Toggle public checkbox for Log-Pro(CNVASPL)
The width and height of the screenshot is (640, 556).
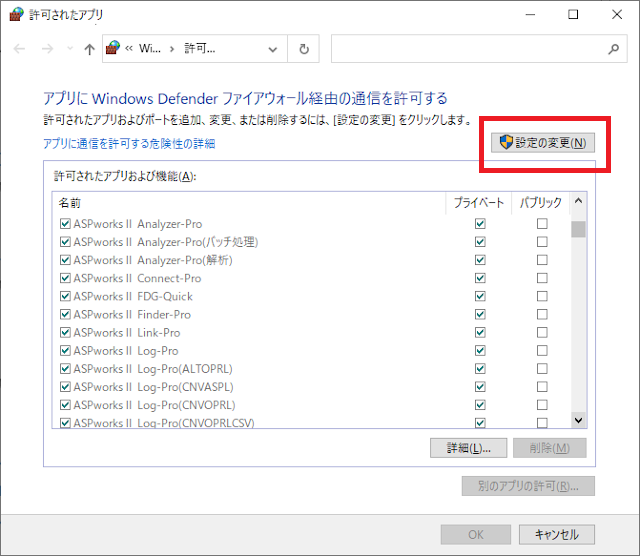point(542,387)
